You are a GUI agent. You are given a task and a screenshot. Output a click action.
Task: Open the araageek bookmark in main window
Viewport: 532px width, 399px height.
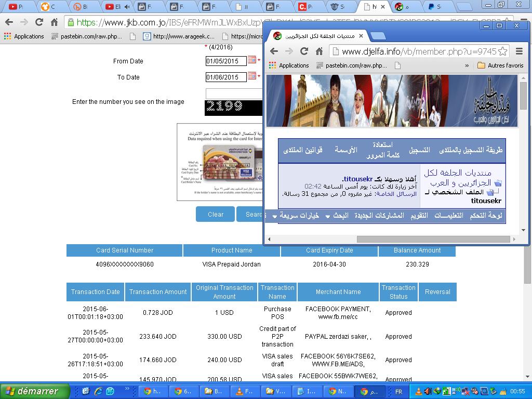[179, 36]
